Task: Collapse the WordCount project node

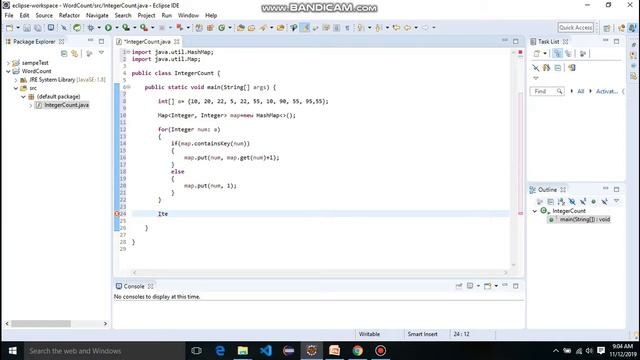Action: coord(8,71)
